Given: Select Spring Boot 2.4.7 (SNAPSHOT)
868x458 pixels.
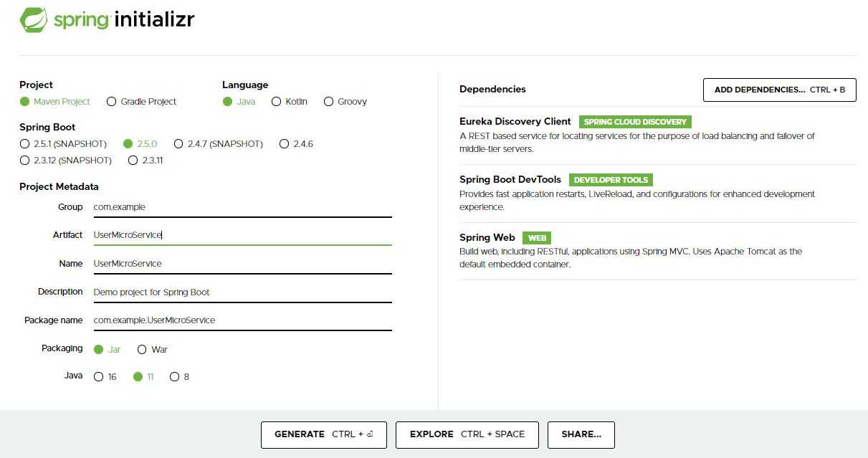Looking at the screenshot, I should tap(219, 144).
